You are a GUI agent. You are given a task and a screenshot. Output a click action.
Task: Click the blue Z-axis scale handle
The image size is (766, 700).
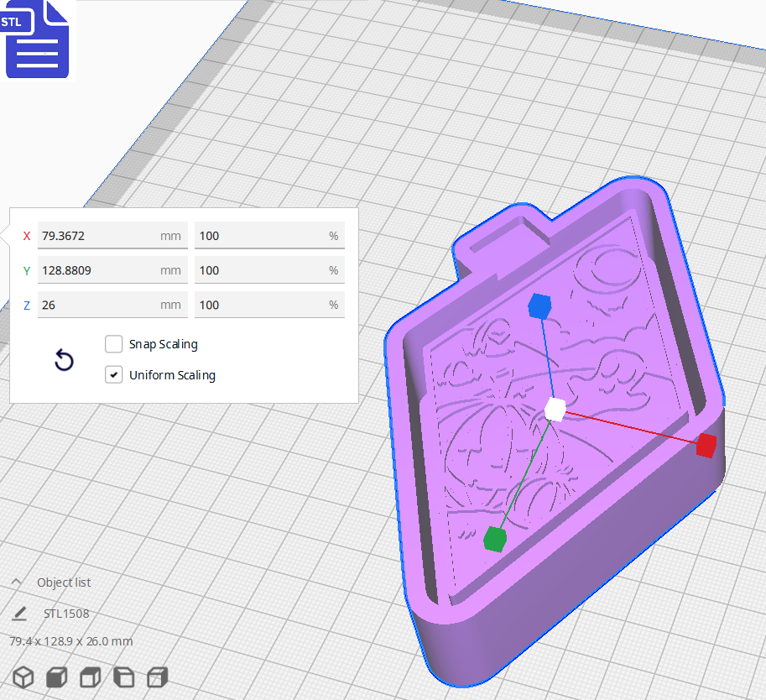[x=539, y=307]
